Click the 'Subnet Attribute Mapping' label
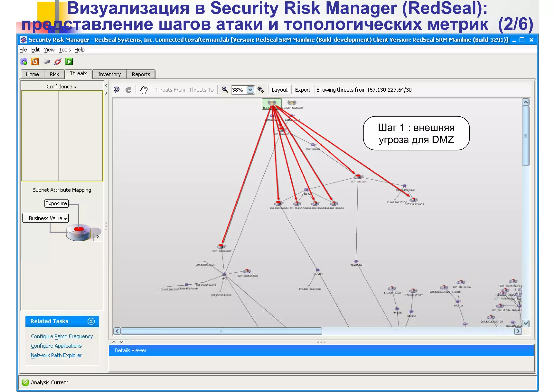The width and height of the screenshot is (555, 392). [x=62, y=190]
